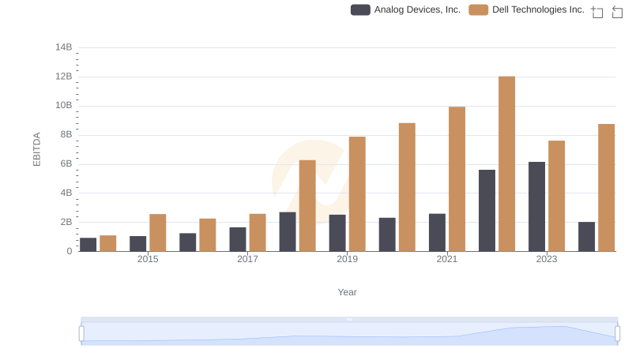This screenshot has width=632, height=364.
Task: Click the 2019 x-axis label
Action: (x=347, y=259)
